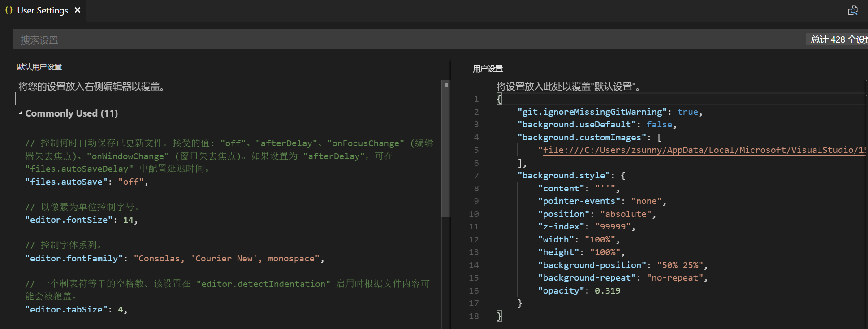The width and height of the screenshot is (868, 329).
Task: Click the "editor.tabSize": 4 line
Action: 76,309
